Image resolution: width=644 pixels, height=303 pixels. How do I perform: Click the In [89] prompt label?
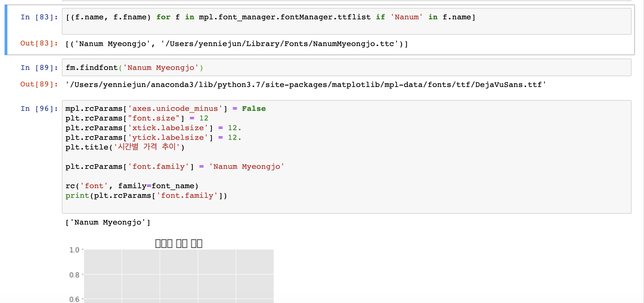39,67
